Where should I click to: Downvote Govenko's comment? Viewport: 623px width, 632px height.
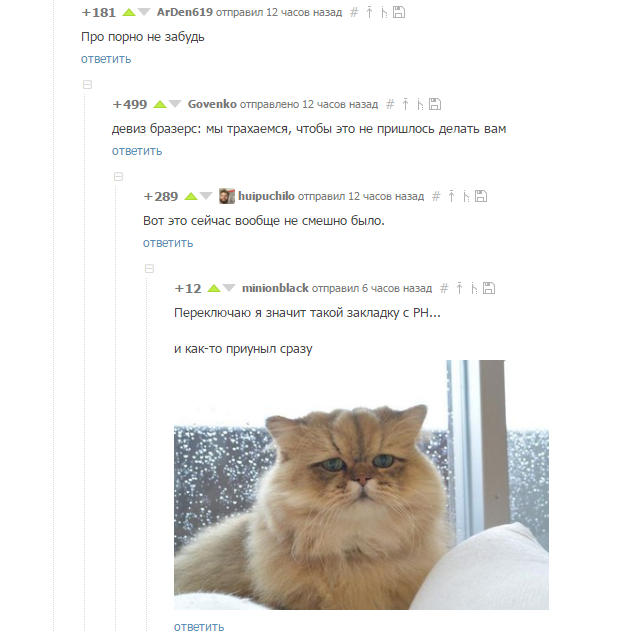pyautogui.click(x=175, y=104)
